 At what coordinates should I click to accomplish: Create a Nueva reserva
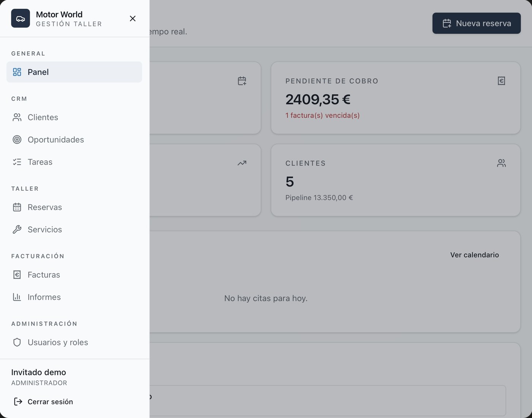pos(477,23)
